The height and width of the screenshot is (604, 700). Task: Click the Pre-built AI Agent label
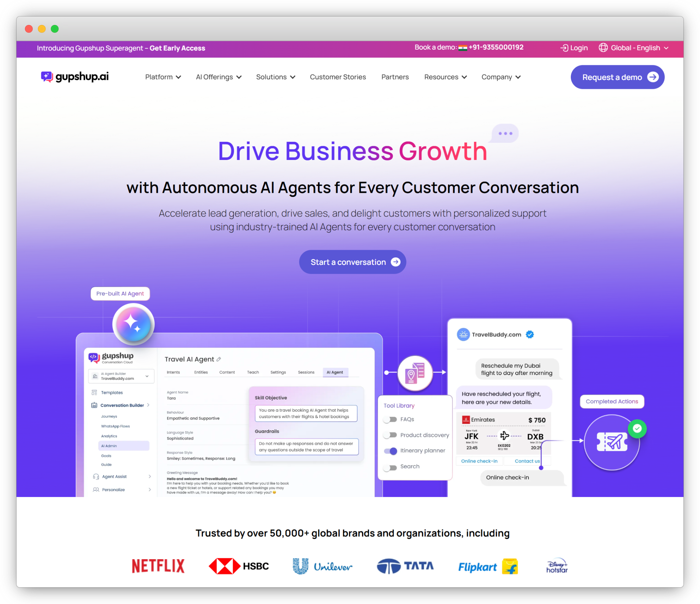tap(120, 294)
